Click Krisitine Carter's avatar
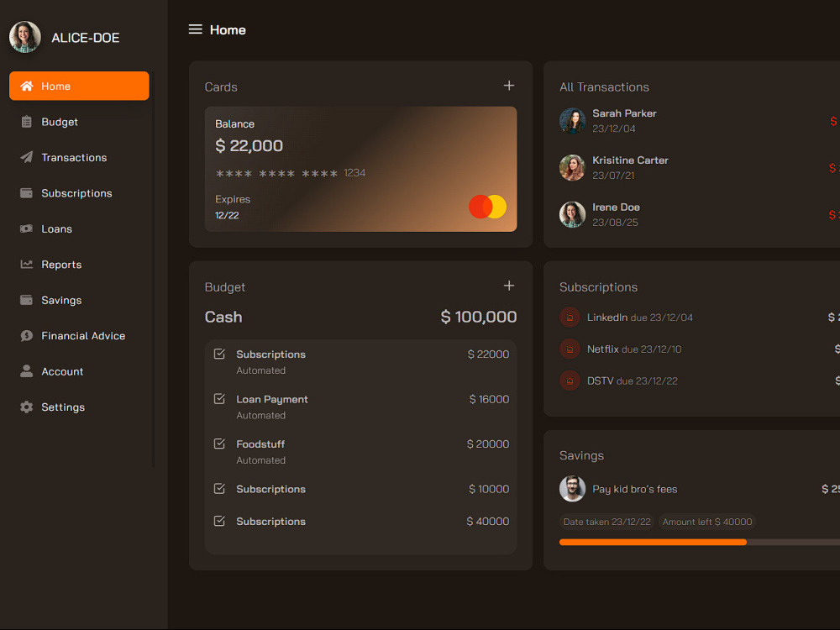Viewport: 840px width, 630px height. click(x=573, y=168)
